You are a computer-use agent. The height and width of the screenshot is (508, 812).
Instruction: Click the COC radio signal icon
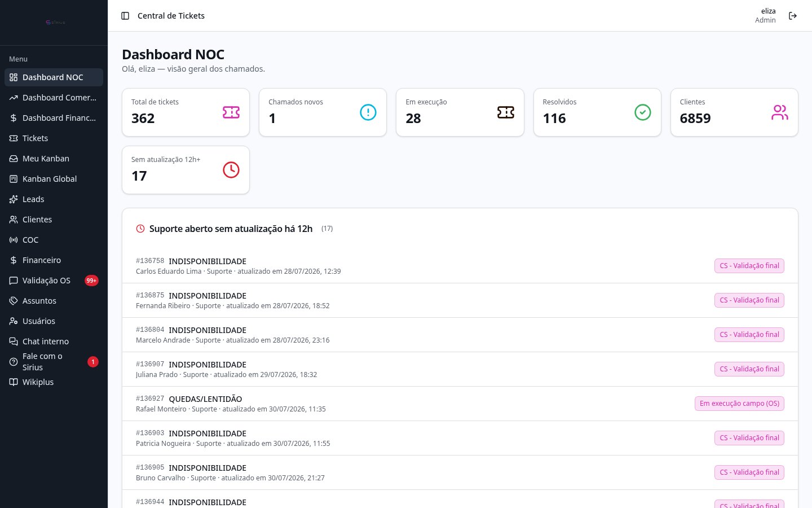click(x=14, y=240)
